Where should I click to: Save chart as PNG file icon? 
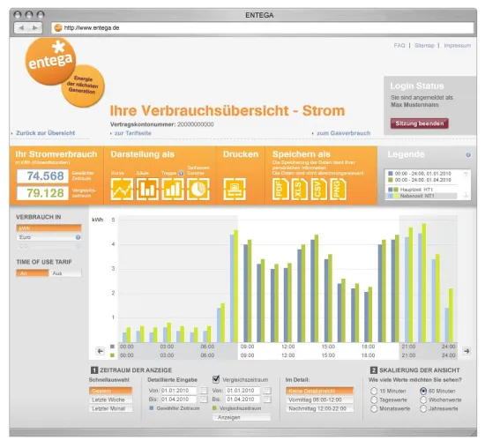coord(338,189)
